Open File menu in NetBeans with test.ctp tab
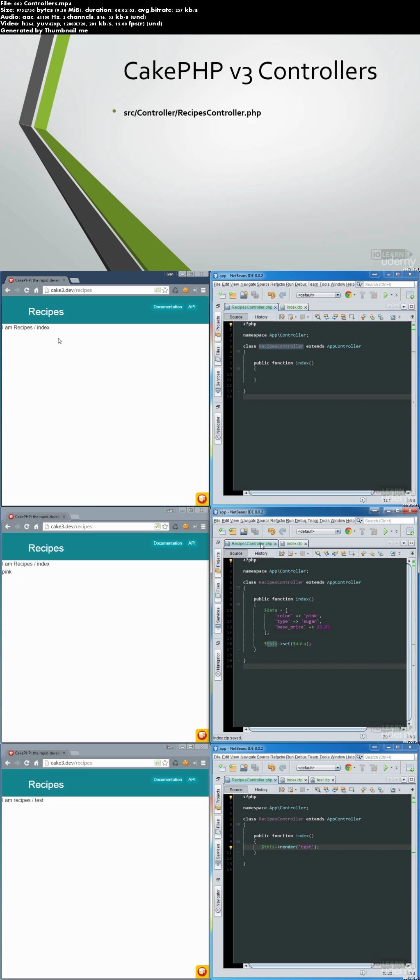 [x=217, y=757]
